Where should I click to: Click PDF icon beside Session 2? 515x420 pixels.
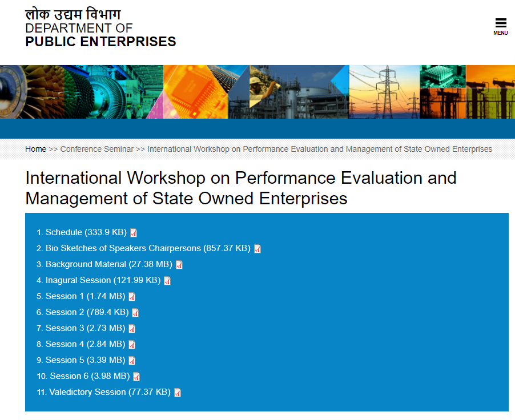(x=135, y=313)
